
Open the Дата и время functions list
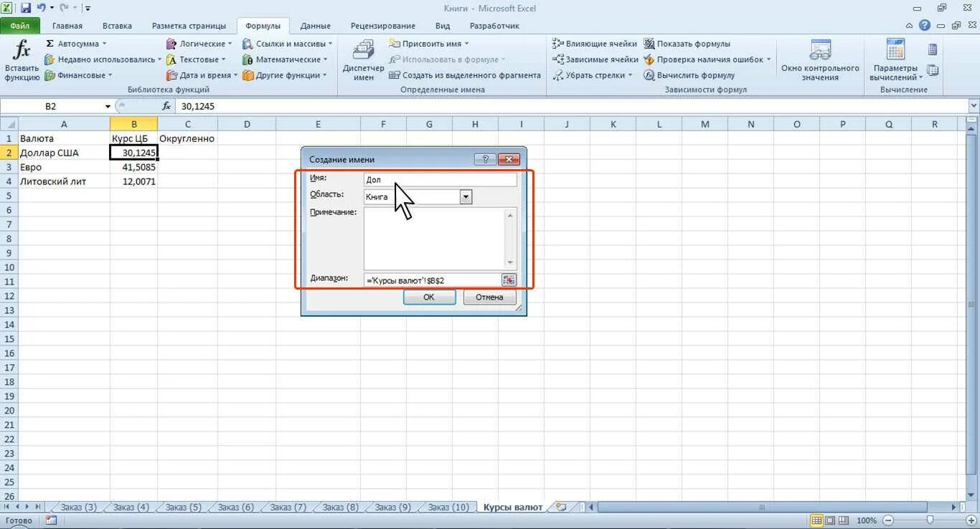202,75
